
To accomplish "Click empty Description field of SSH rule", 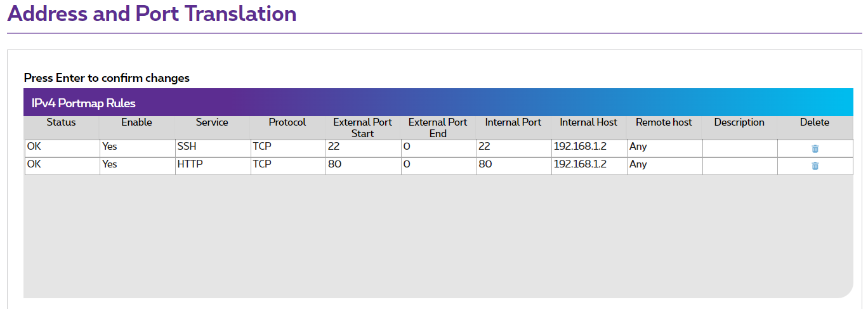I will (739, 147).
